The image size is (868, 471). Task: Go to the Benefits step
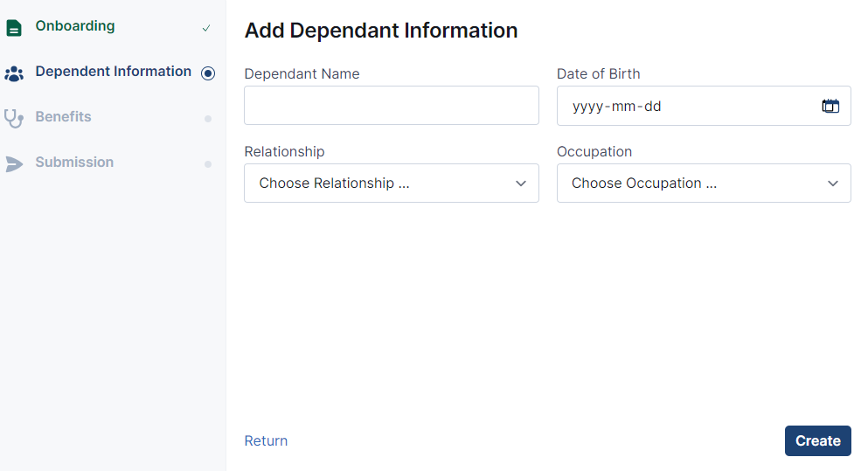[63, 117]
